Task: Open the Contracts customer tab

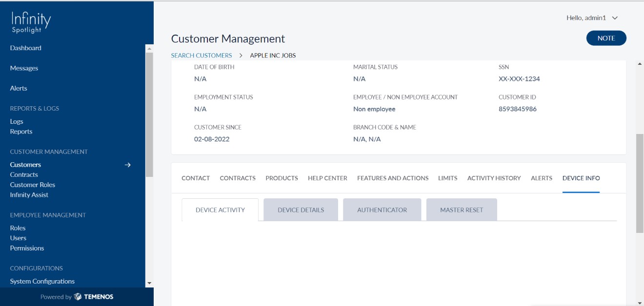Action: click(x=238, y=178)
